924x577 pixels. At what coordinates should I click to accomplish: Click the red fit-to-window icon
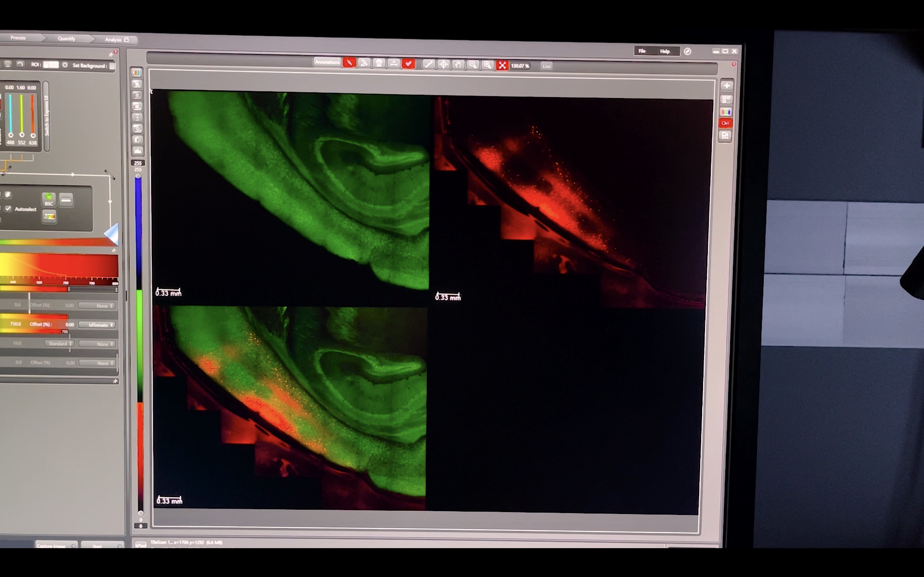click(502, 66)
